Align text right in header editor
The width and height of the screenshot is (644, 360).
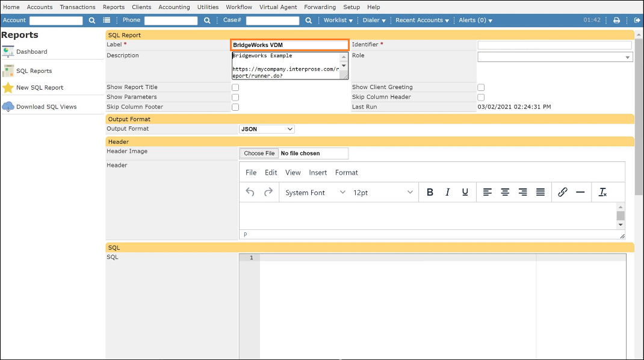[x=522, y=192]
